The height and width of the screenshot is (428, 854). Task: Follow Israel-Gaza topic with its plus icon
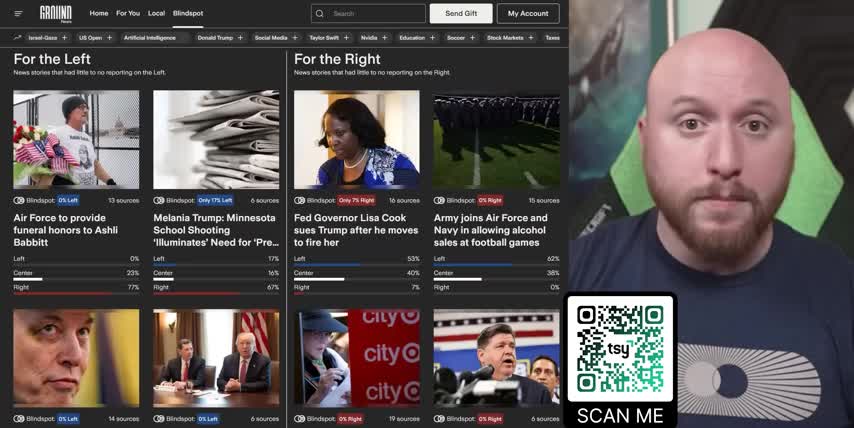[x=65, y=38]
